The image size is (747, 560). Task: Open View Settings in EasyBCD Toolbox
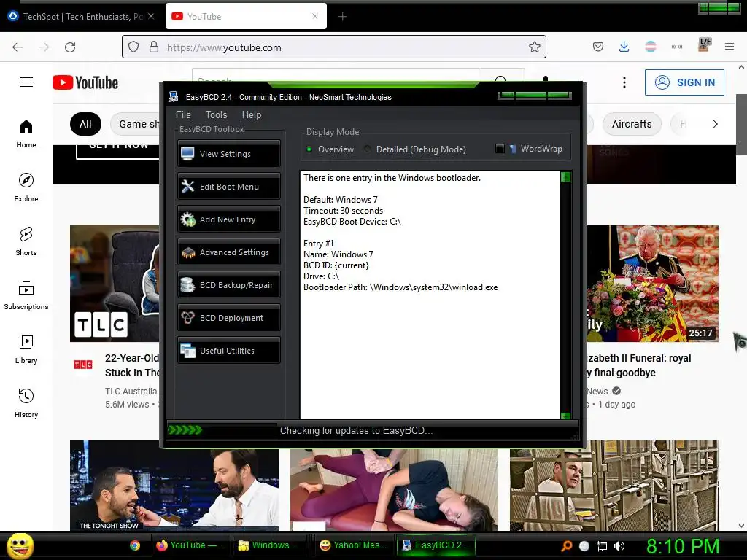(228, 153)
